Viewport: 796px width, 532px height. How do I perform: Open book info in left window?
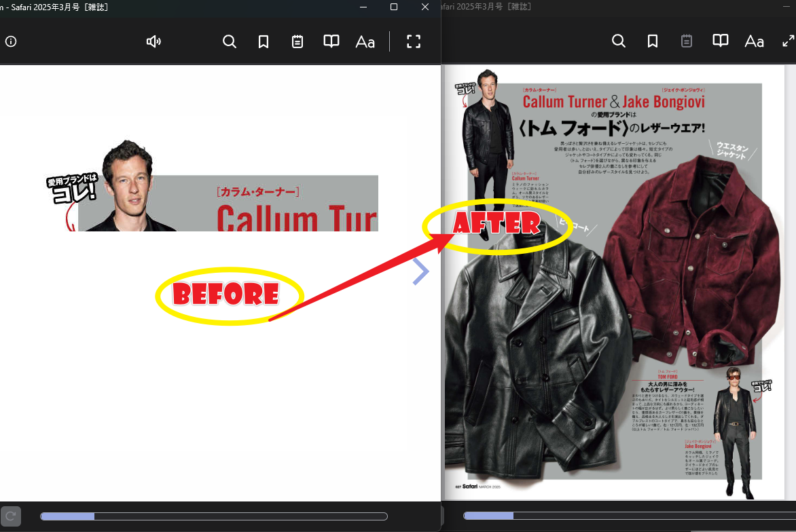11,41
